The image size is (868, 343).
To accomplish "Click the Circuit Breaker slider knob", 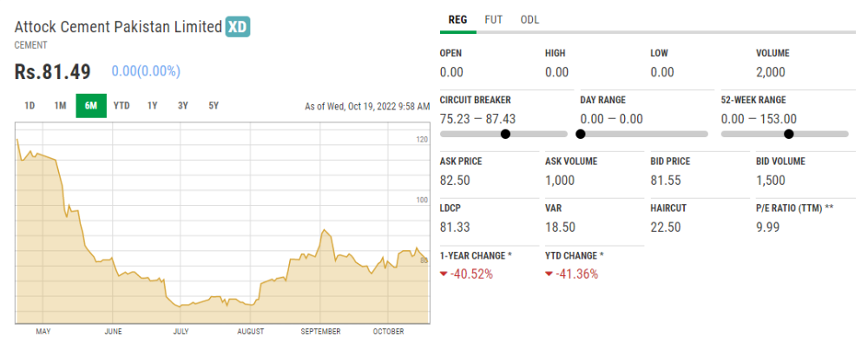I will coord(505,134).
